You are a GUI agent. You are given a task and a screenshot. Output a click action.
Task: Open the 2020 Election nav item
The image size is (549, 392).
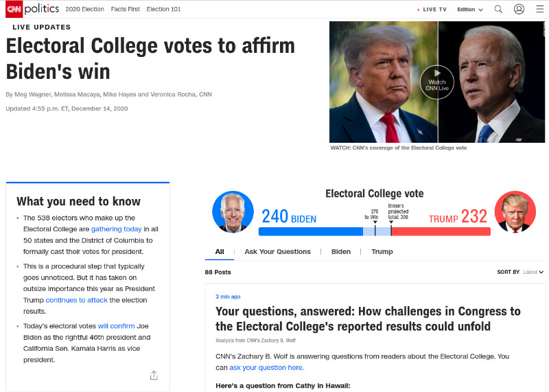(x=84, y=9)
